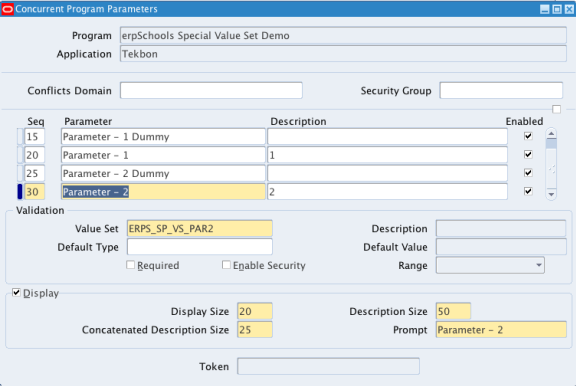This screenshot has width=576, height=386.
Task: Select the Seq field with value 15
Action: pyautogui.click(x=35, y=137)
